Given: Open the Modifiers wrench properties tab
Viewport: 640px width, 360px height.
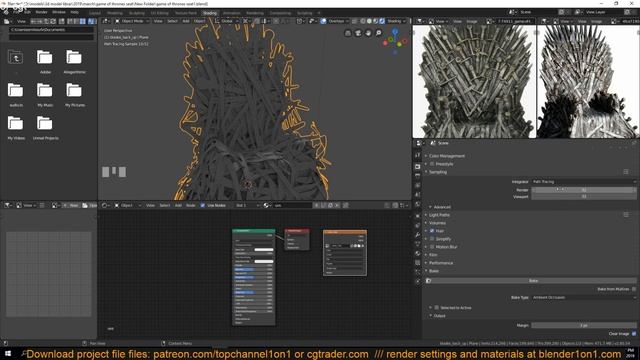Looking at the screenshot, I should (418, 235).
